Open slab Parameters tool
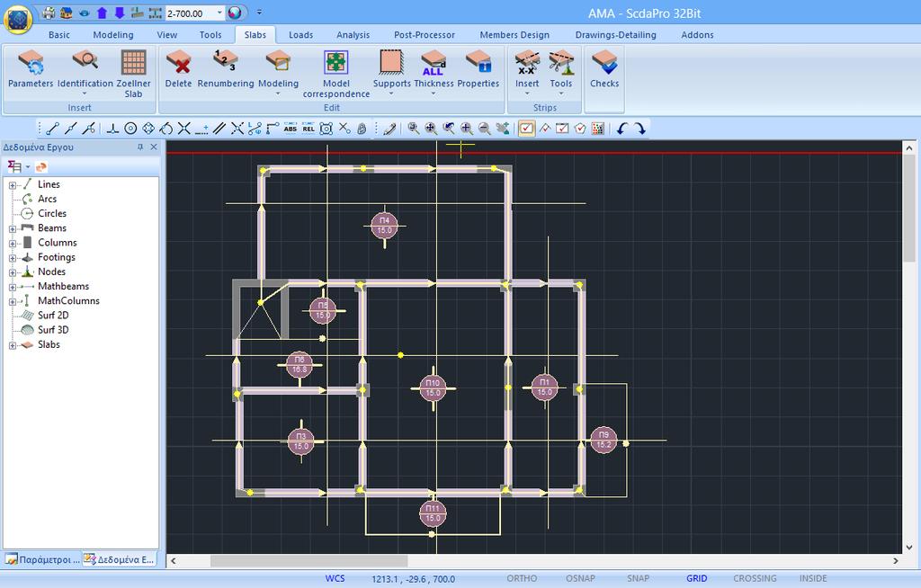The width and height of the screenshot is (921, 588). pos(30,69)
